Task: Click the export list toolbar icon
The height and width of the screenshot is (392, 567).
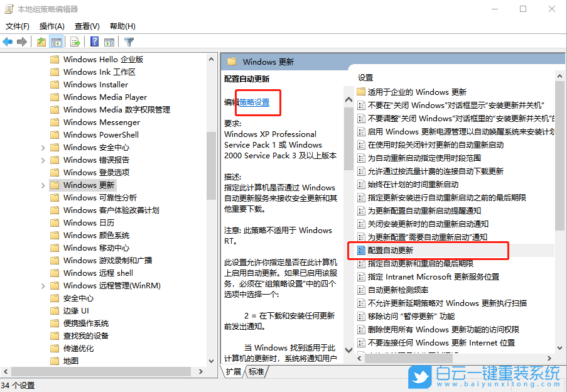Action: (x=74, y=42)
